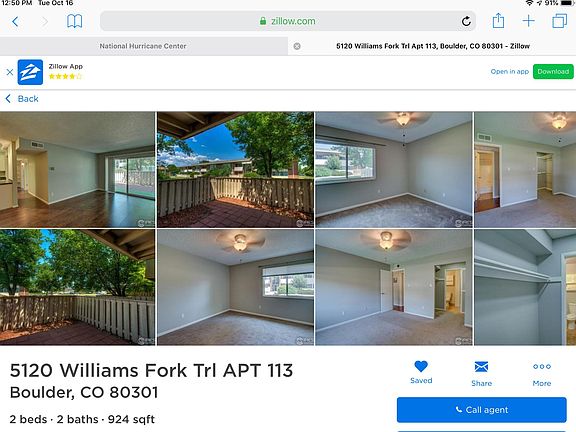Image resolution: width=576 pixels, height=432 pixels.
Task: Go Back to previous Zillow page
Action: pos(22,99)
